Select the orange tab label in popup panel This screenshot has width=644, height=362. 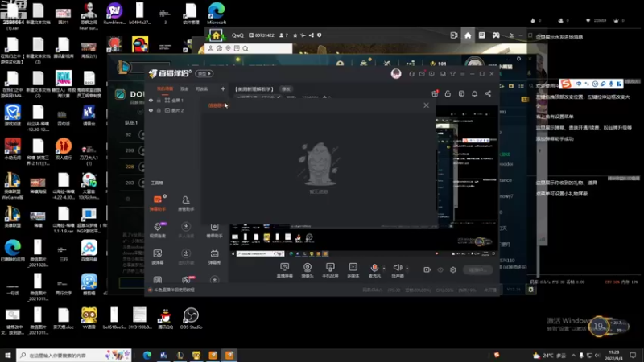tap(217, 105)
